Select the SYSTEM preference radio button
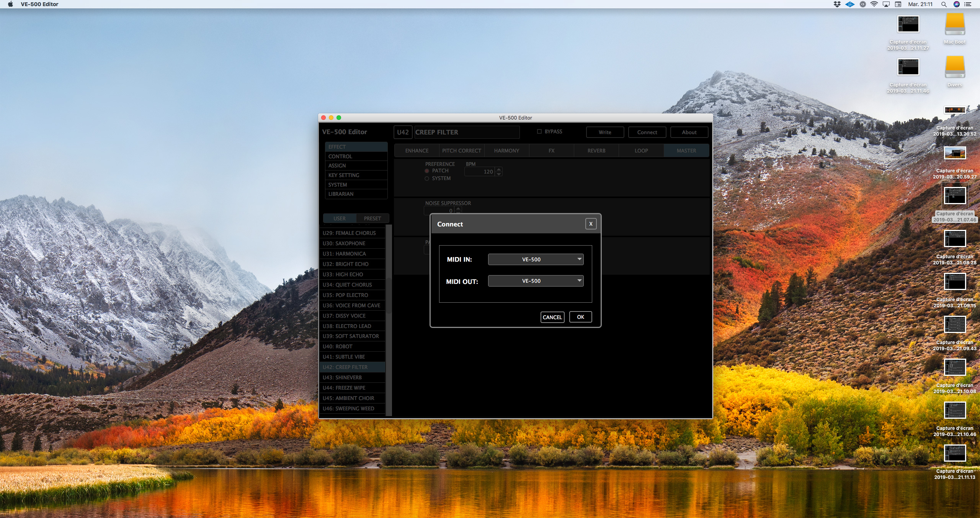Image resolution: width=980 pixels, height=518 pixels. 427,179
